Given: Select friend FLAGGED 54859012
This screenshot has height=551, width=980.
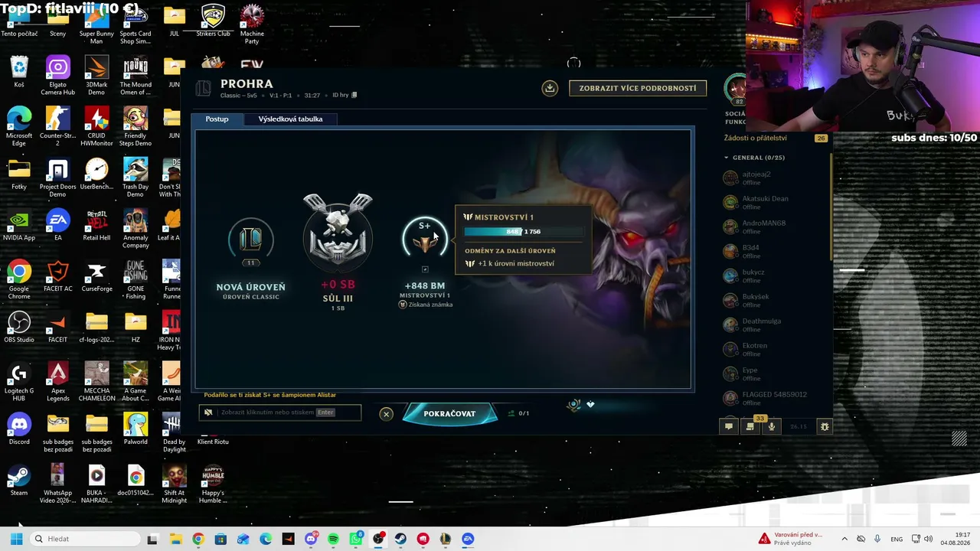Looking at the screenshot, I should pos(776,398).
